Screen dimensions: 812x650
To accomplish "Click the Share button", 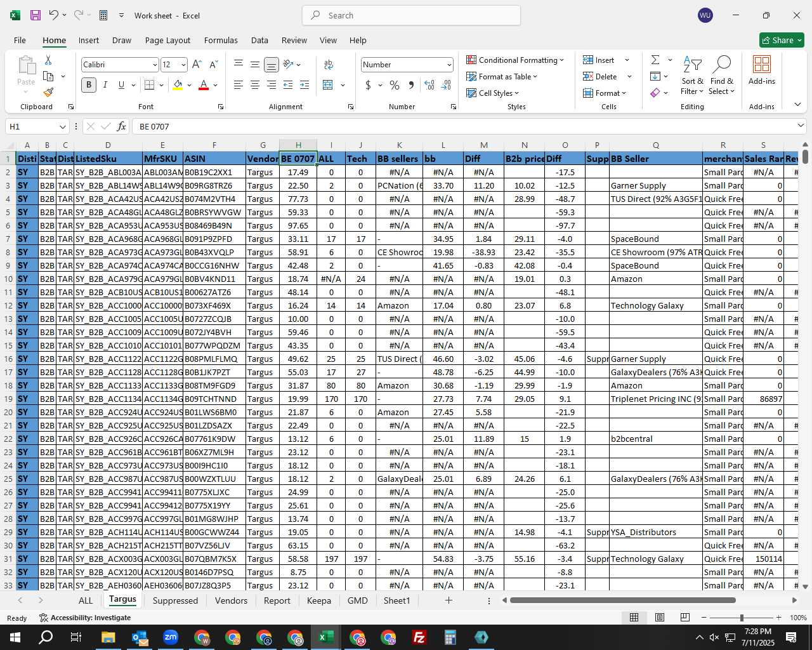I will [782, 40].
